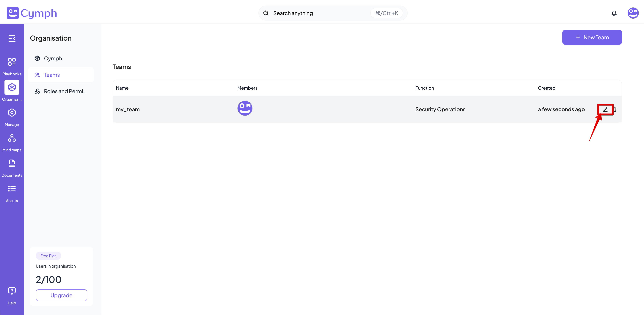Open the Cymph organisation menu item
Image resolution: width=644 pixels, height=315 pixels.
coord(53,59)
